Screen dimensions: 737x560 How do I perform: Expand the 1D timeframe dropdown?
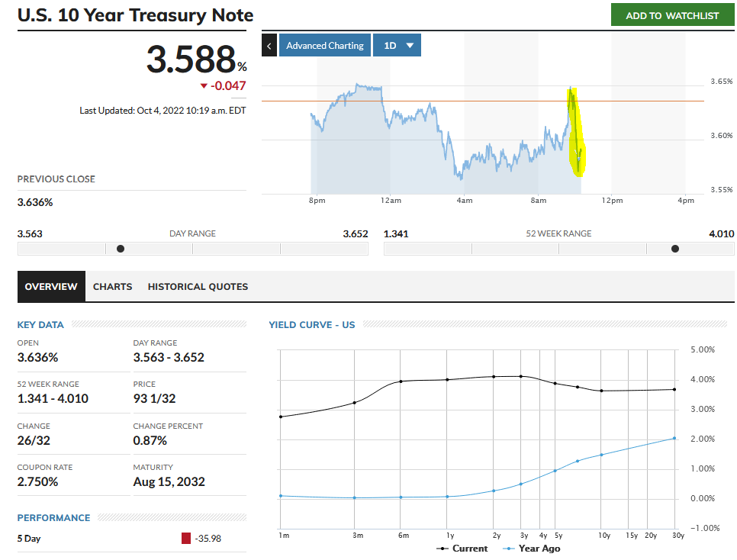397,46
